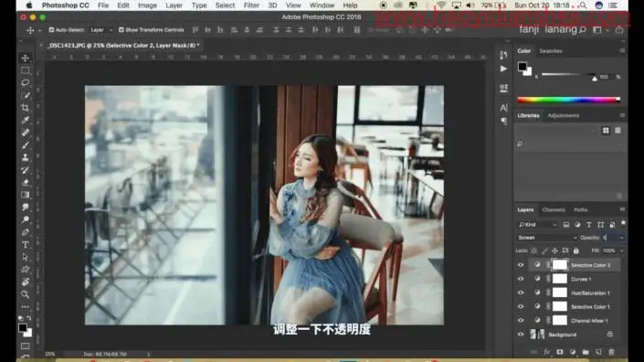Click the trash icon to delete layer
The image size is (644, 362).
611,352
